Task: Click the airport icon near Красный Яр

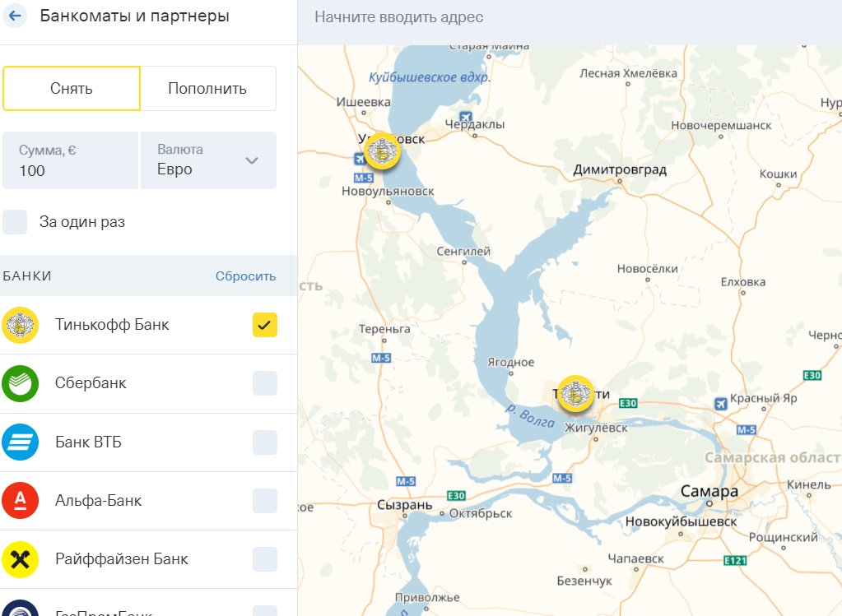Action: 721,404
